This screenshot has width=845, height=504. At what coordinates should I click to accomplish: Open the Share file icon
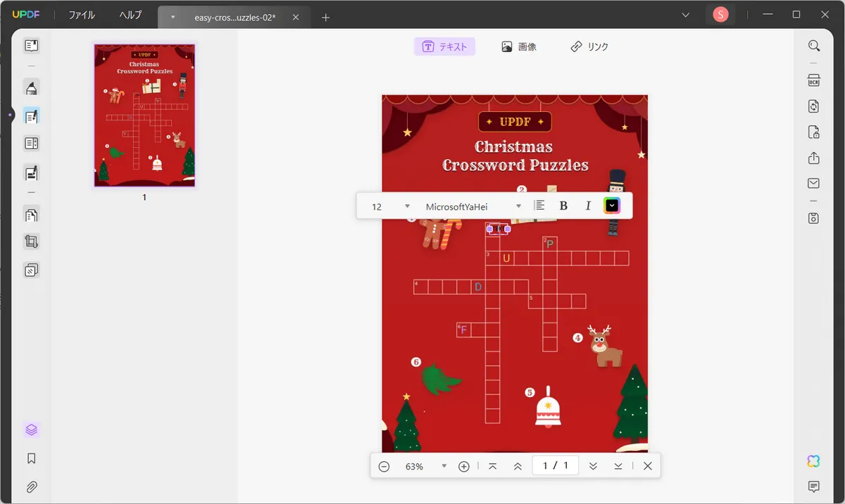pyautogui.click(x=814, y=158)
